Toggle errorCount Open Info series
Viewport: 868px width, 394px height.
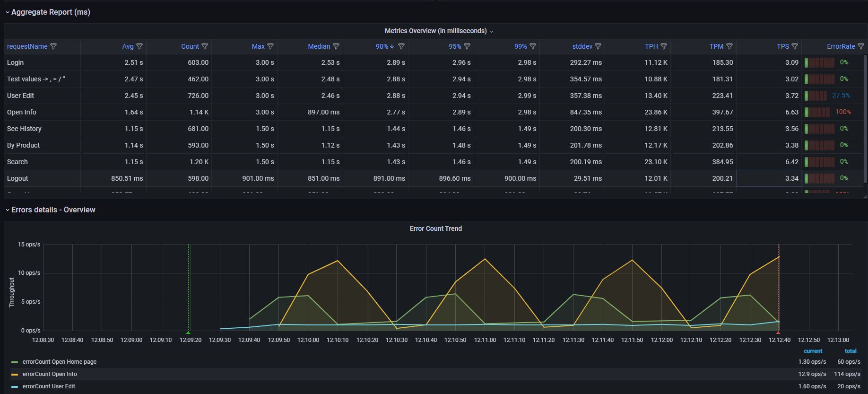[x=50, y=374]
